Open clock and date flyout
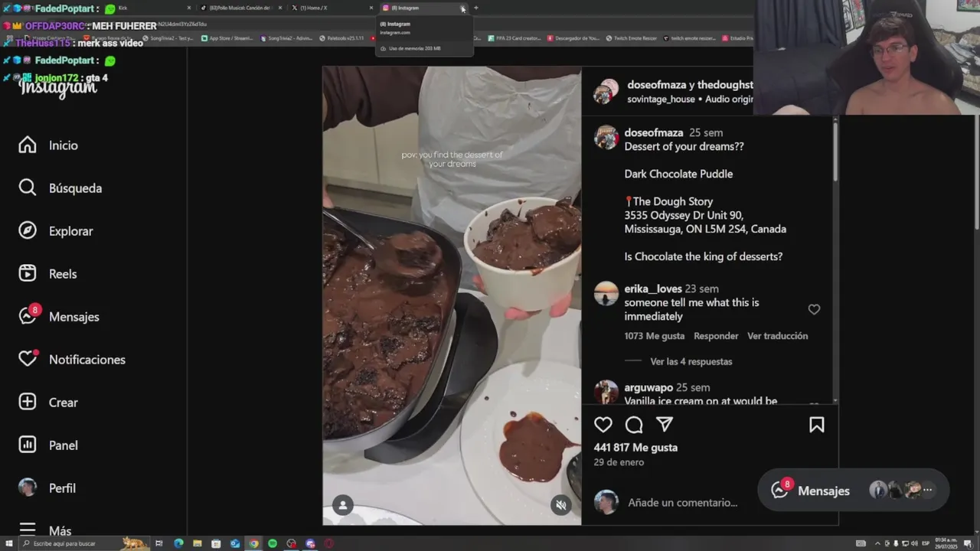 pos(946,543)
